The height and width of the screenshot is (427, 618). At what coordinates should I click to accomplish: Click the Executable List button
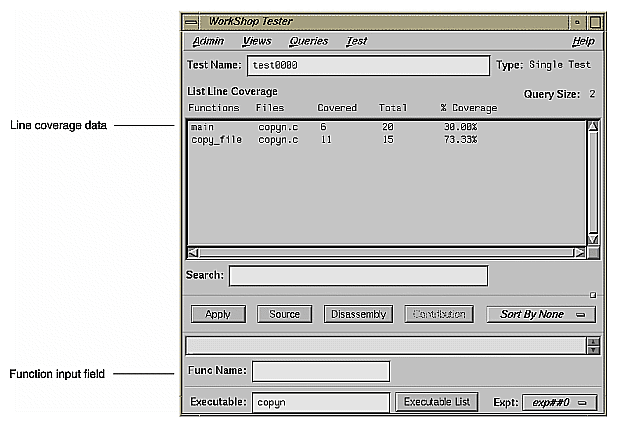[437, 402]
